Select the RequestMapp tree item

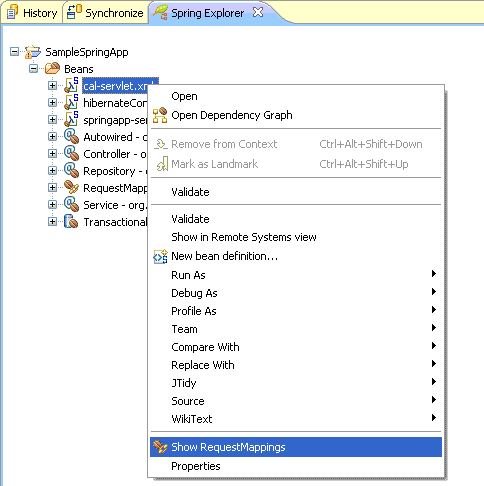tap(115, 188)
